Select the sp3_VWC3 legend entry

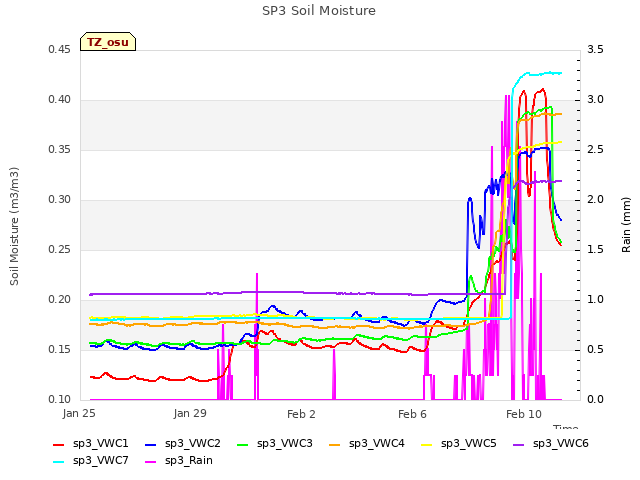[x=275, y=444]
